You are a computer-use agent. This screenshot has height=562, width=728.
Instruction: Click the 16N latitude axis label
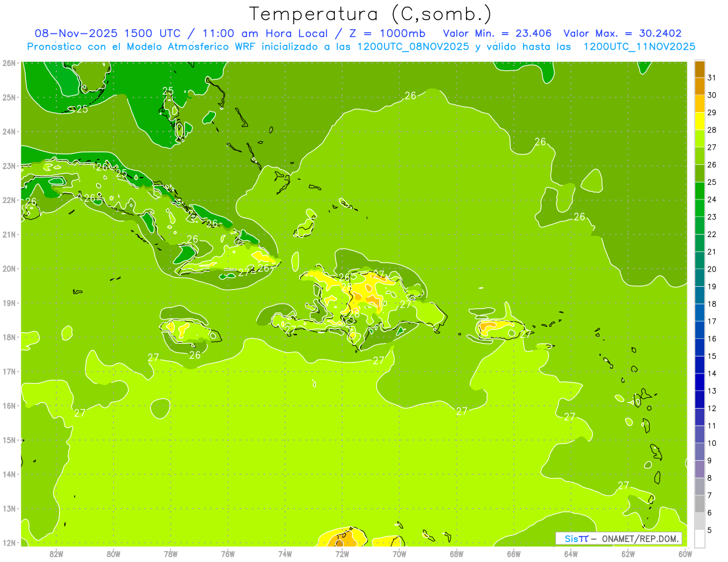pos(9,406)
